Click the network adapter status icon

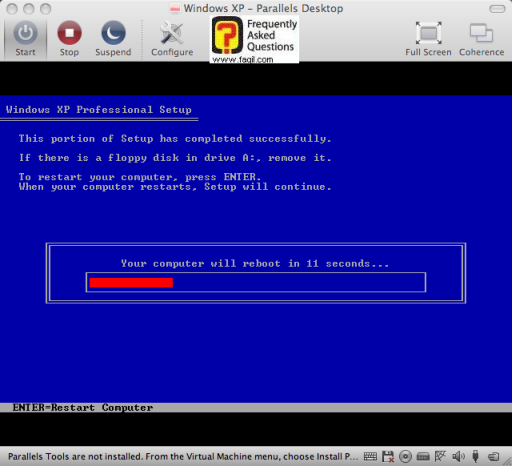pos(440,456)
